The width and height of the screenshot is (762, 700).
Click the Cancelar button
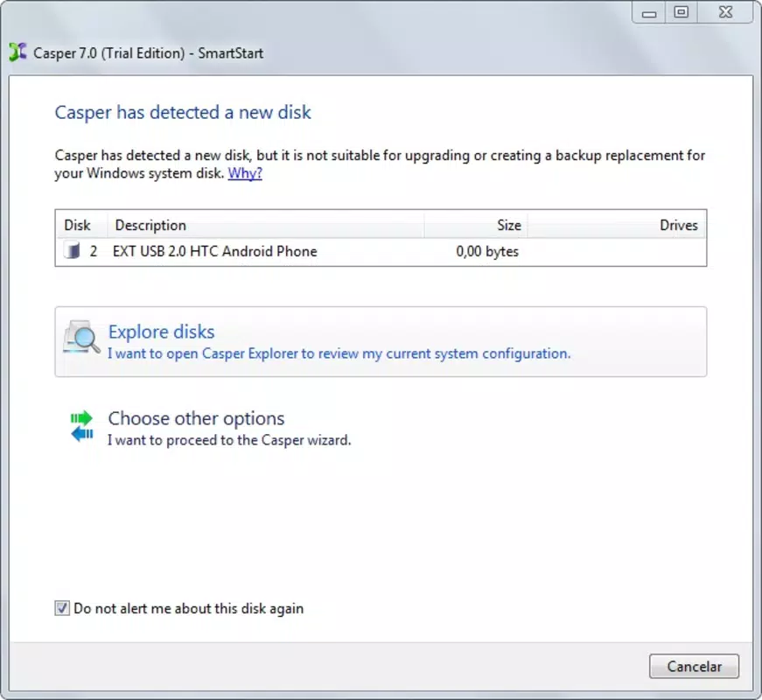coord(694,666)
